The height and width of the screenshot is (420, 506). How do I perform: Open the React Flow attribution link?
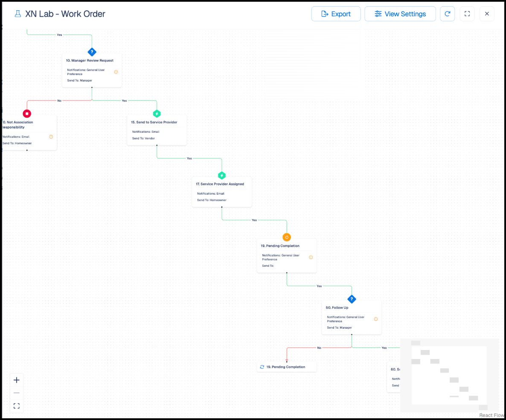(491, 415)
